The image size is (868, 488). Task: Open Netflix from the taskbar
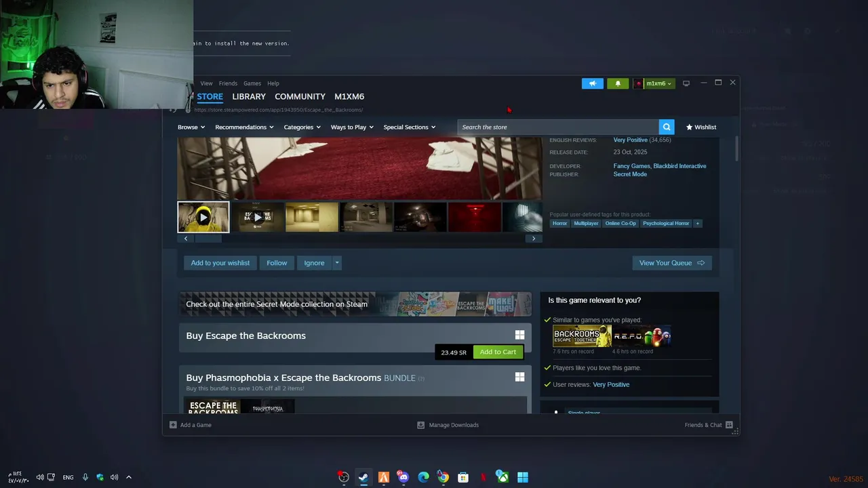tap(483, 477)
